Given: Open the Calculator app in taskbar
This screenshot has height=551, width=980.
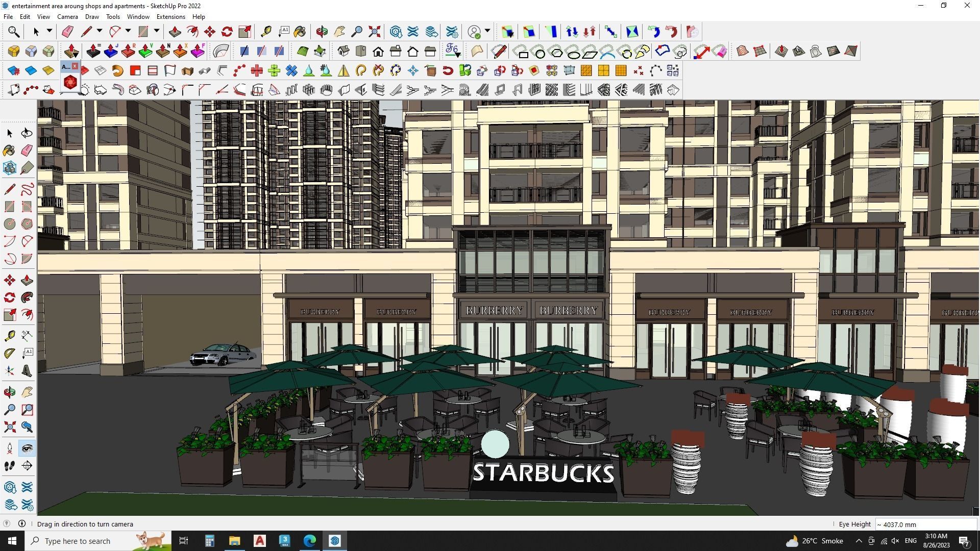Looking at the screenshot, I should 209,541.
